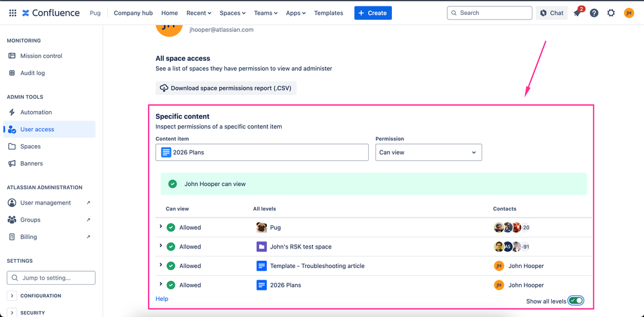Click the Mission control sidebar icon
Viewport: 644px width, 317px height.
click(12, 56)
